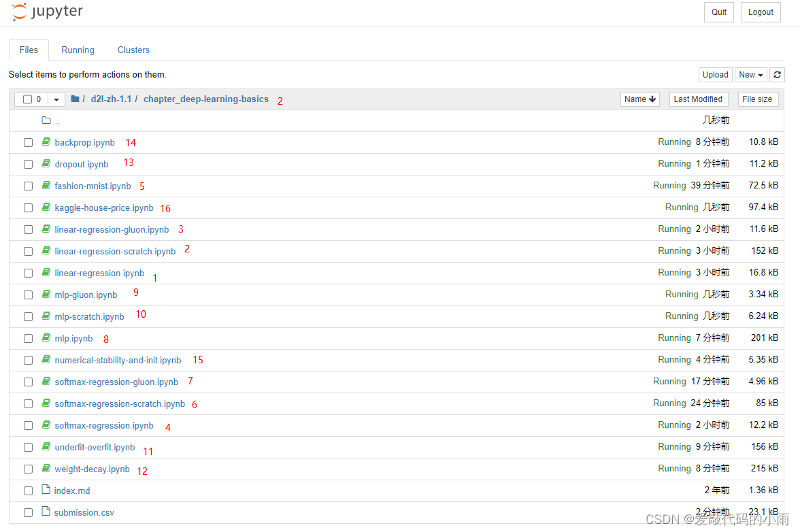Click file icon beside index.md
The height and width of the screenshot is (532, 800).
click(46, 490)
